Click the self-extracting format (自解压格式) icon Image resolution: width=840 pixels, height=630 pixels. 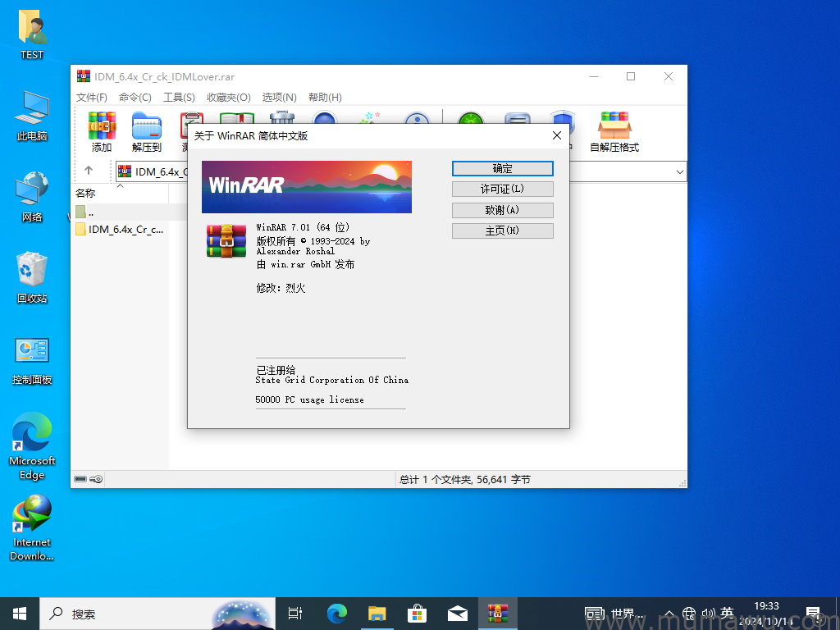(x=614, y=132)
